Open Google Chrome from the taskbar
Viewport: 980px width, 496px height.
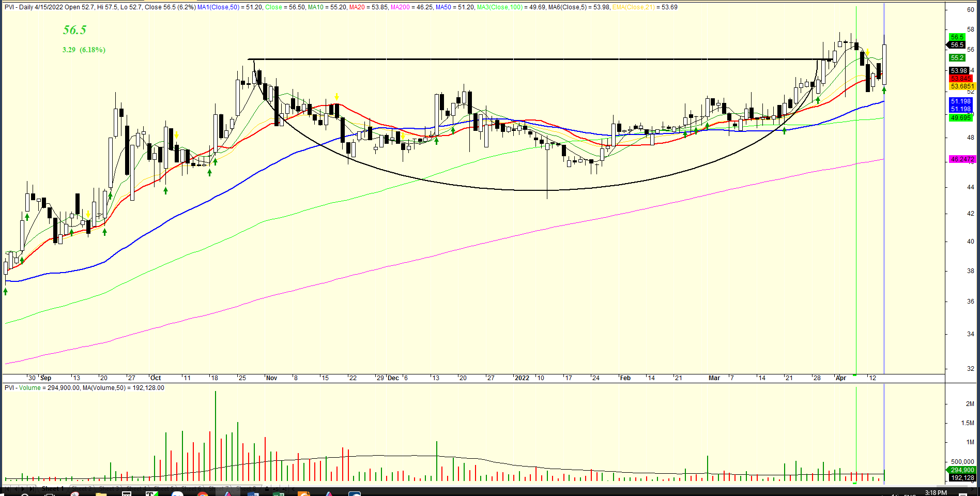203,493
